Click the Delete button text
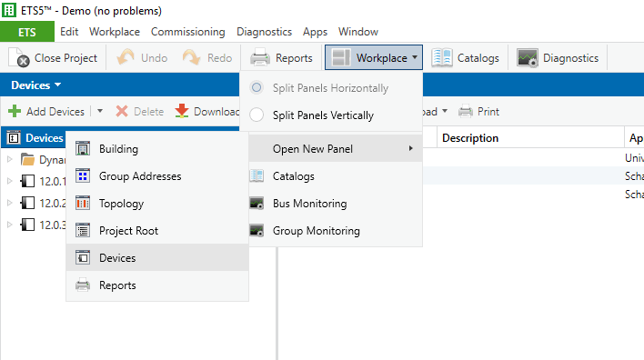Image resolution: width=644 pixels, height=360 pixels. tap(148, 111)
